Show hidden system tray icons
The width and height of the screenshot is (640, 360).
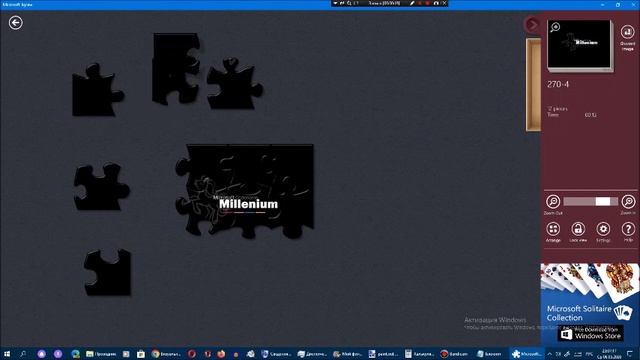(549, 354)
